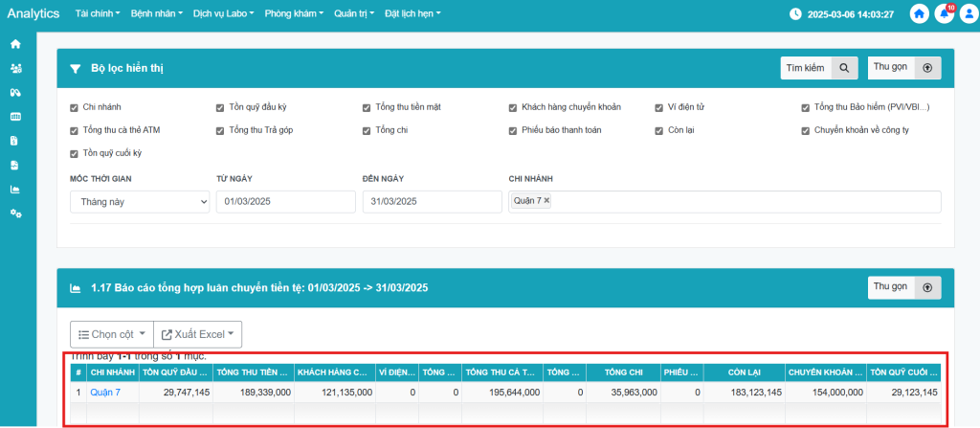Open the notification bell in header
The height and width of the screenshot is (428, 980).
coord(944,14)
